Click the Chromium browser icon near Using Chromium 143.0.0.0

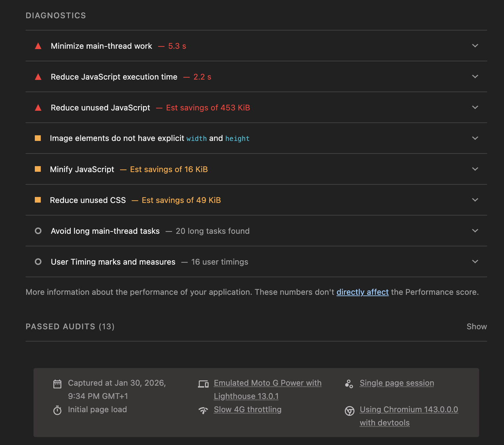click(349, 411)
